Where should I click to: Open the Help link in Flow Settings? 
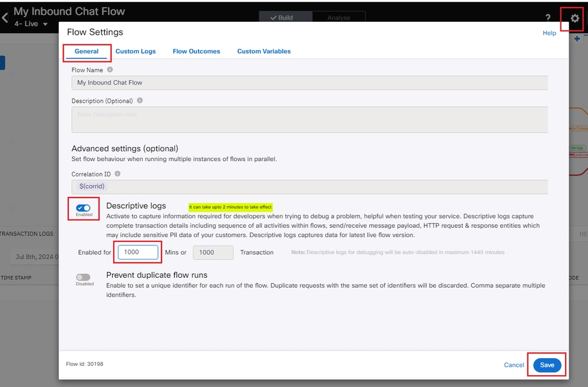click(549, 33)
